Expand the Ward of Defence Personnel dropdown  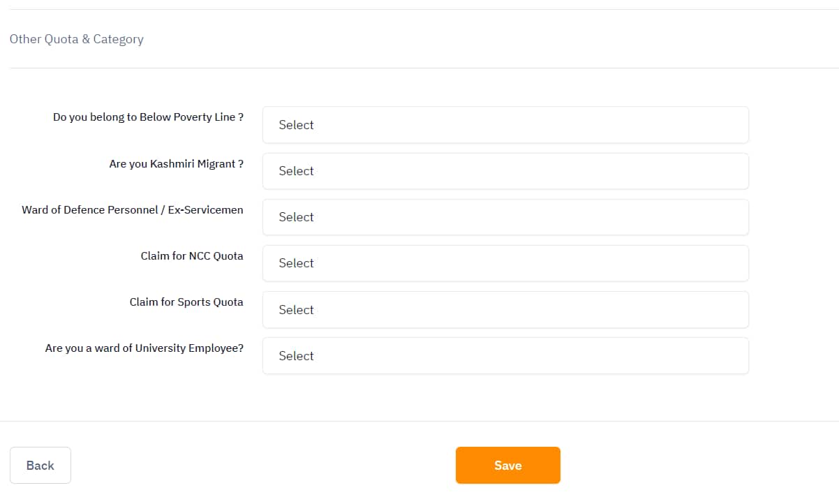coord(505,216)
